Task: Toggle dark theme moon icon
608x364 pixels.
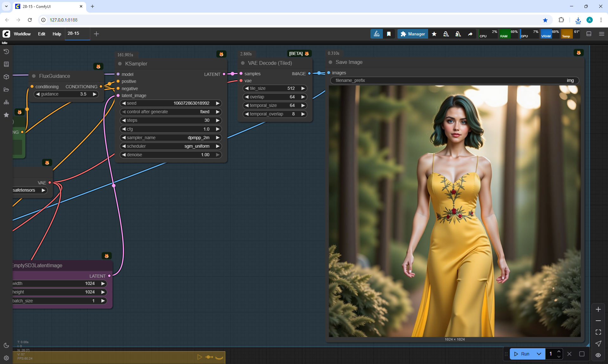Action: point(6,345)
